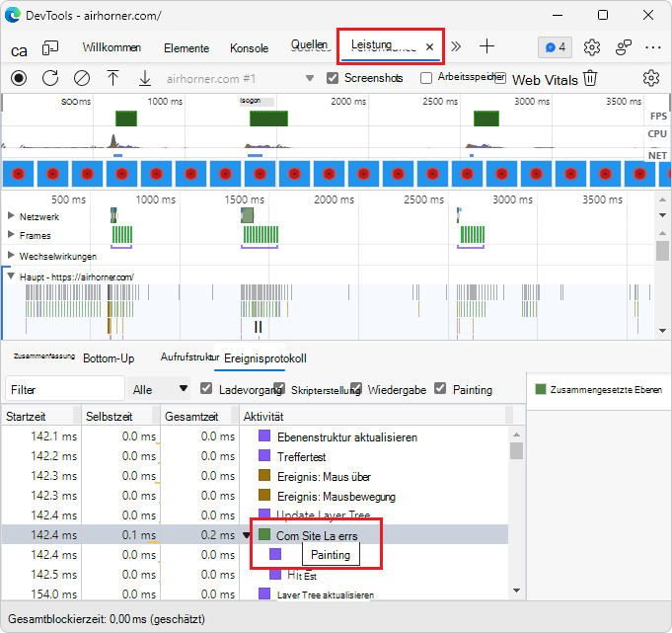Select the Ebenenstruktur aktualisieren row
The height and width of the screenshot is (633, 672).
click(x=255, y=436)
